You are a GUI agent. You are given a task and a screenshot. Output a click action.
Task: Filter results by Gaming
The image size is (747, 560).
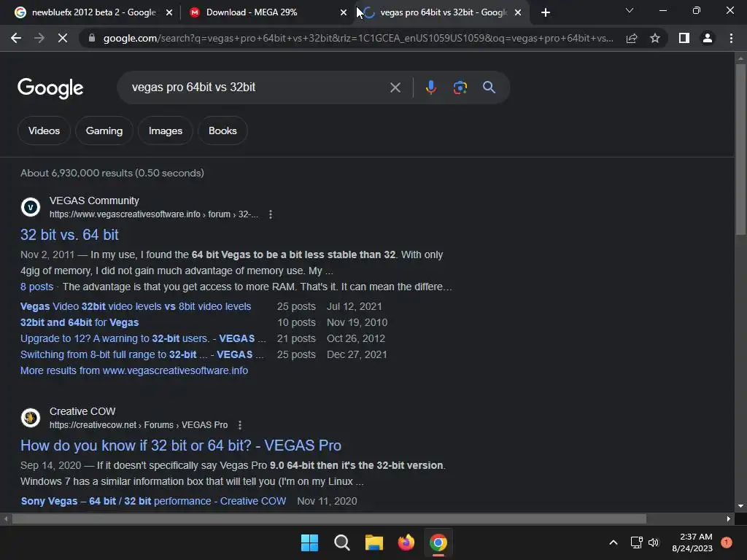pyautogui.click(x=104, y=131)
